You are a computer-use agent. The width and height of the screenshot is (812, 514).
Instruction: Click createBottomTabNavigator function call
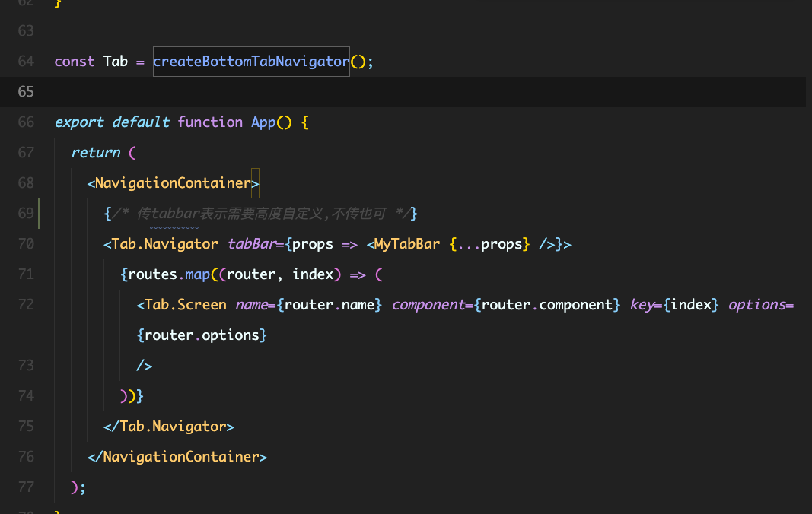coord(251,62)
